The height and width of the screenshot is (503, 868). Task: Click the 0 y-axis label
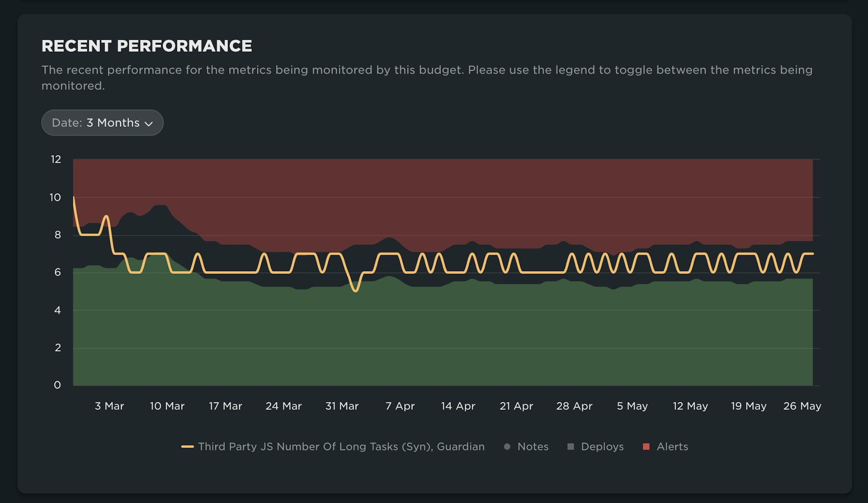click(57, 385)
